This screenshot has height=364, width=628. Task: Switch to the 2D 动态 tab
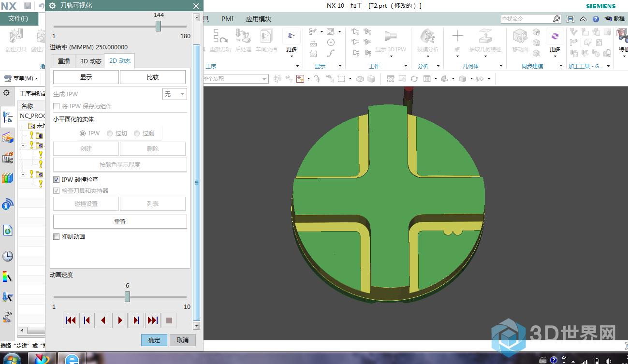pos(119,61)
